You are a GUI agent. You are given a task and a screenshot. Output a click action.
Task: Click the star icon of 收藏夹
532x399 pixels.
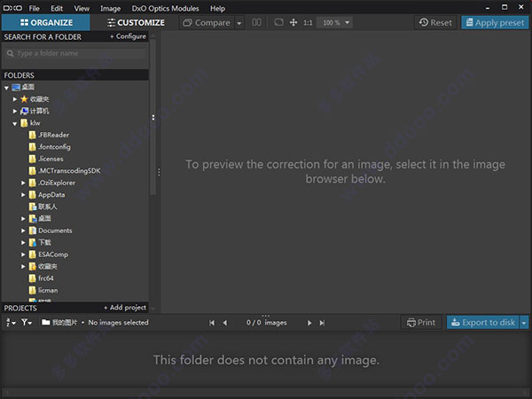[24, 99]
